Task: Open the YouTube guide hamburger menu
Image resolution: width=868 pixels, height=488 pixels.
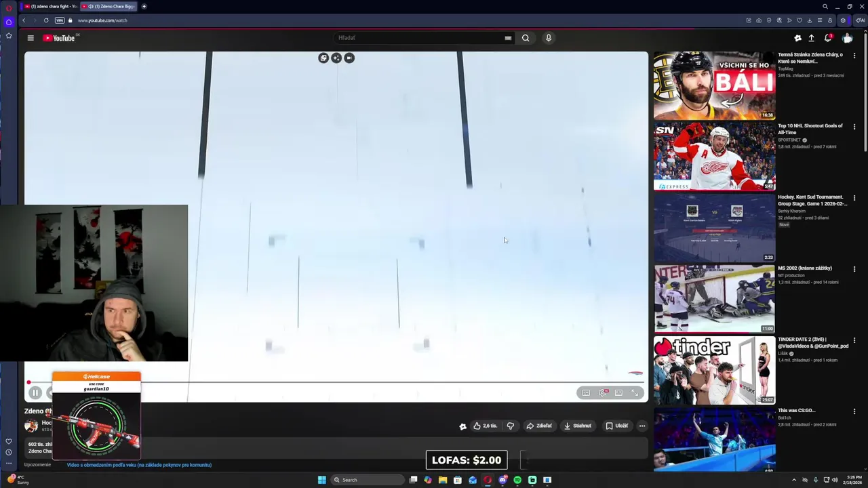Action: point(31,38)
